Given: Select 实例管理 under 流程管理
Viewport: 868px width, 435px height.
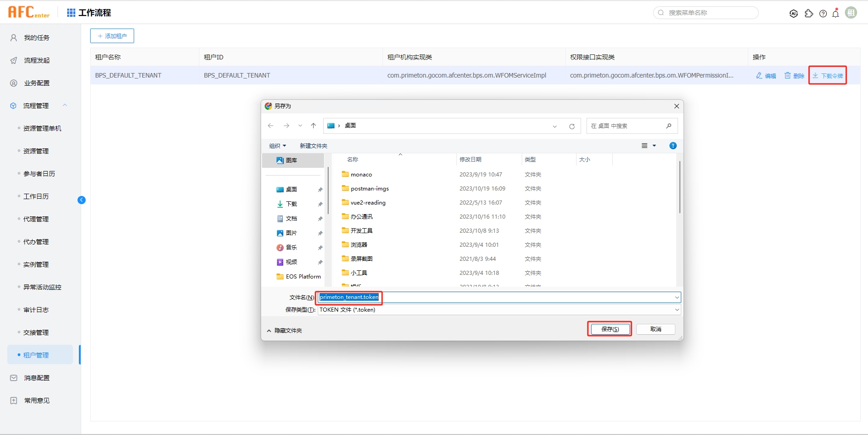Looking at the screenshot, I should point(36,264).
